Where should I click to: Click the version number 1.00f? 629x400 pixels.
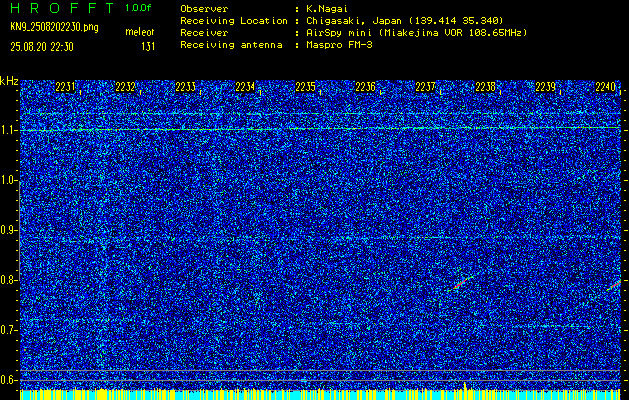coord(138,8)
